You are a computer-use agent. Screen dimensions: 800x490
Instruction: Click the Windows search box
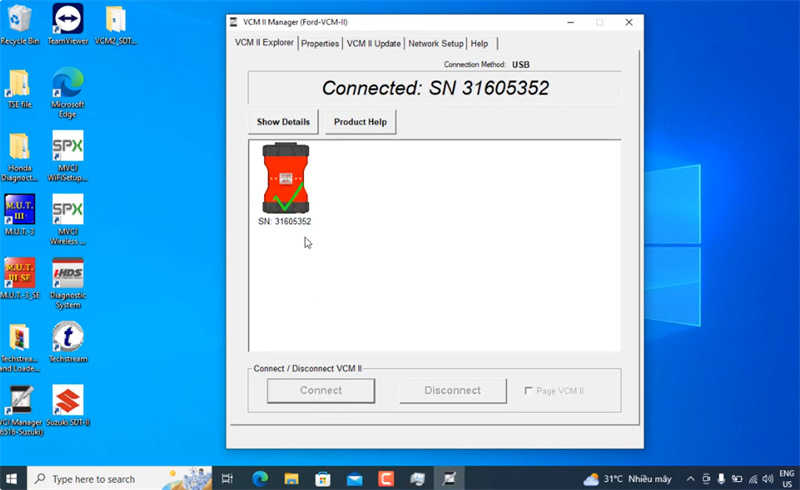click(x=119, y=479)
